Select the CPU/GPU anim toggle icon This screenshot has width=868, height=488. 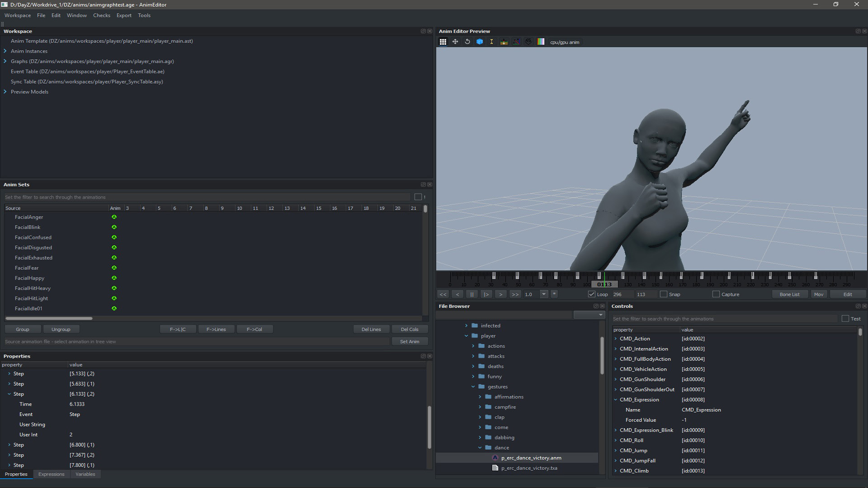540,42
